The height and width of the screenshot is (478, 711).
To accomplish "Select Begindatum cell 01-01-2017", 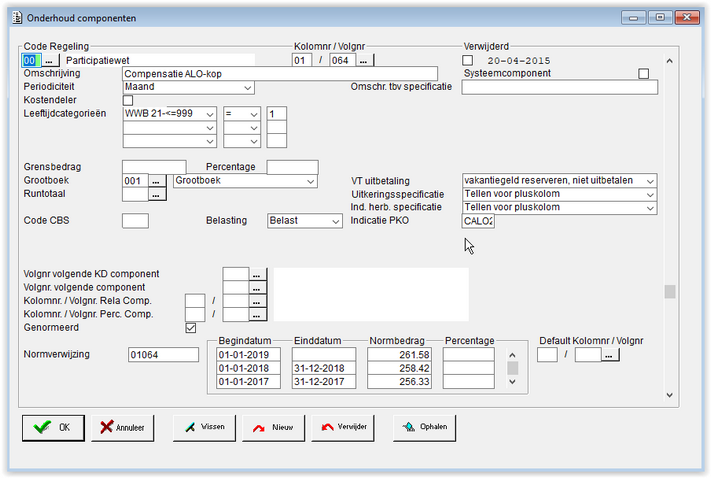I will click(x=248, y=382).
